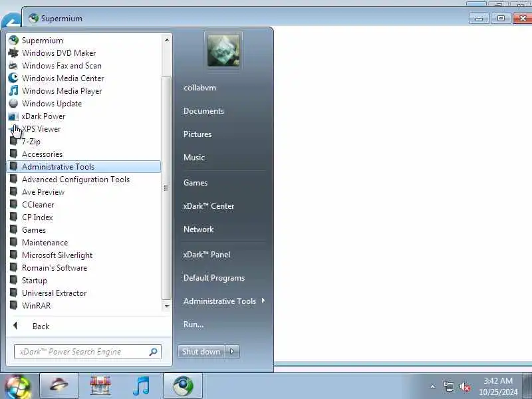Image resolution: width=532 pixels, height=399 pixels.
Task: Click the Windows Update icon
Action: (13, 104)
